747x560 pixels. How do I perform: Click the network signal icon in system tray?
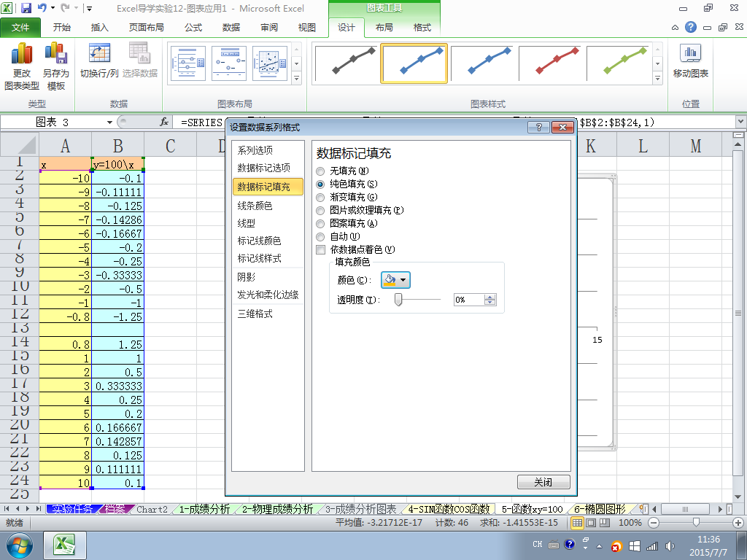652,545
